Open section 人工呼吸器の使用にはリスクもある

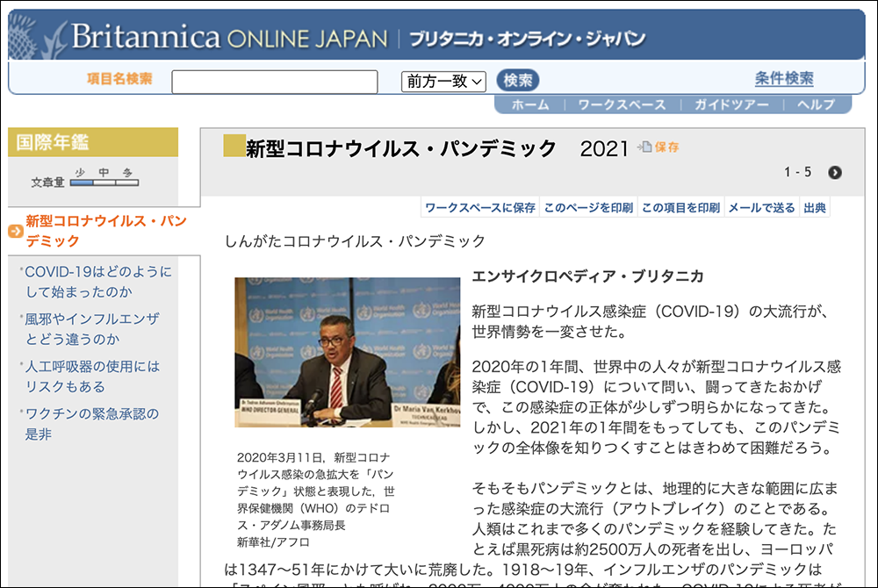point(92,376)
